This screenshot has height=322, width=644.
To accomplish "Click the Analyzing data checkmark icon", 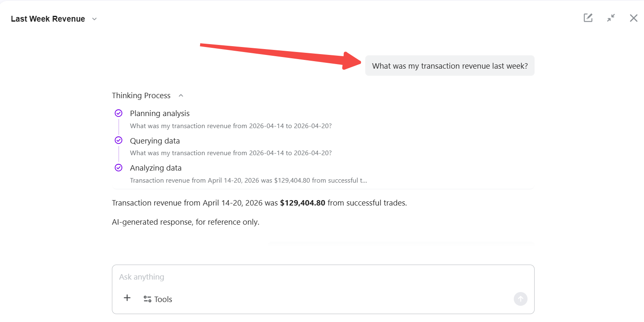I will click(x=119, y=168).
